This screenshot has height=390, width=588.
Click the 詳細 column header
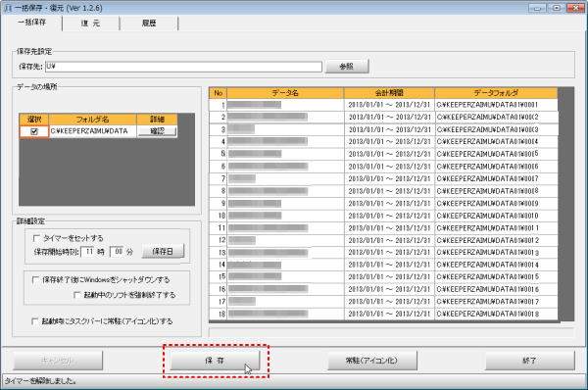(157, 120)
